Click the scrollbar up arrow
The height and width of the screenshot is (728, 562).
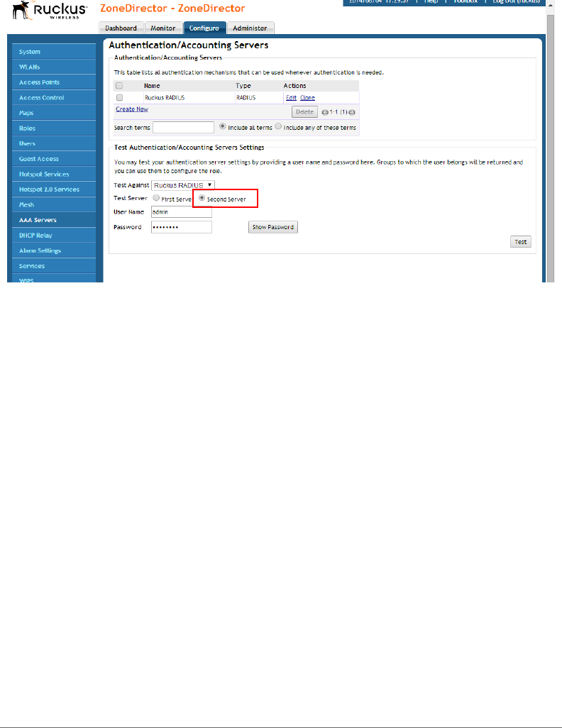551,5
